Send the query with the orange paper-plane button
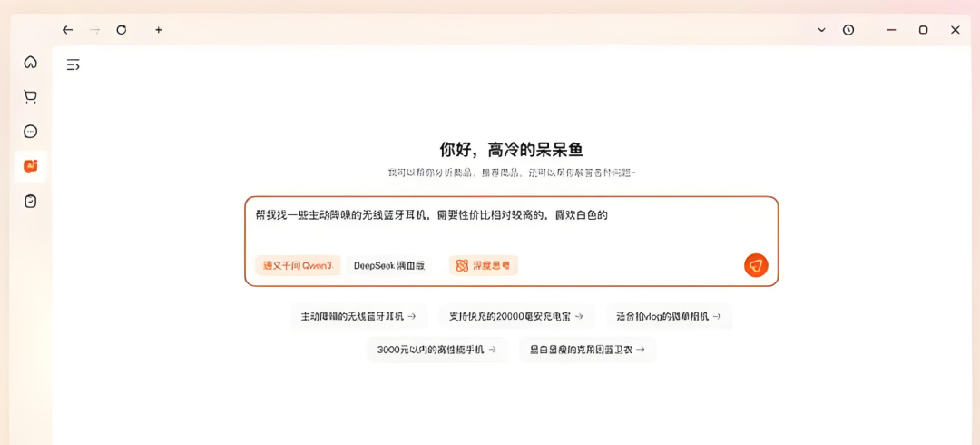The width and height of the screenshot is (980, 445). click(x=755, y=265)
